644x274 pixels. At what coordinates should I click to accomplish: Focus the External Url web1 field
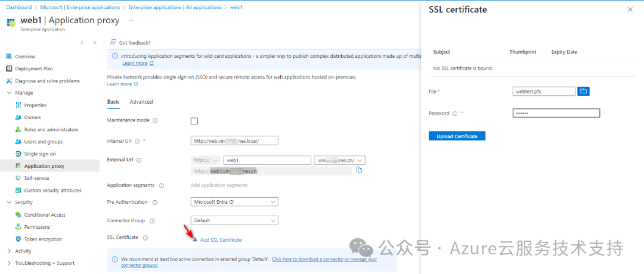[x=267, y=160]
